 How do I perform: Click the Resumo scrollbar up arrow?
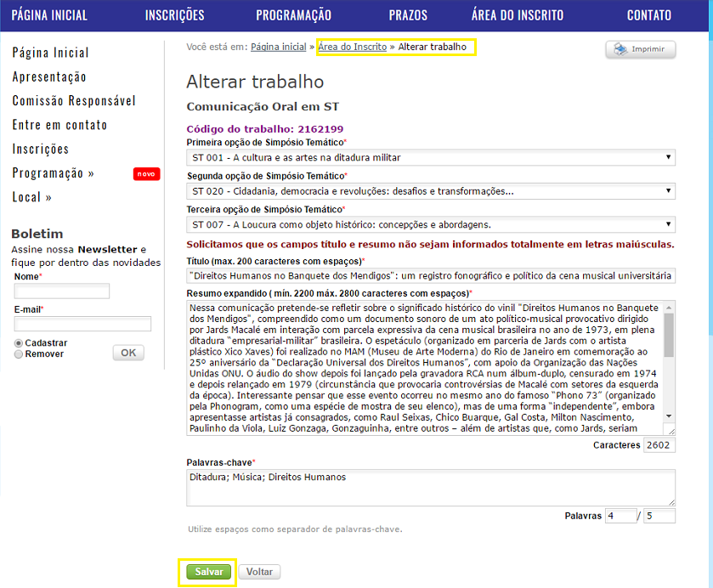(x=669, y=308)
